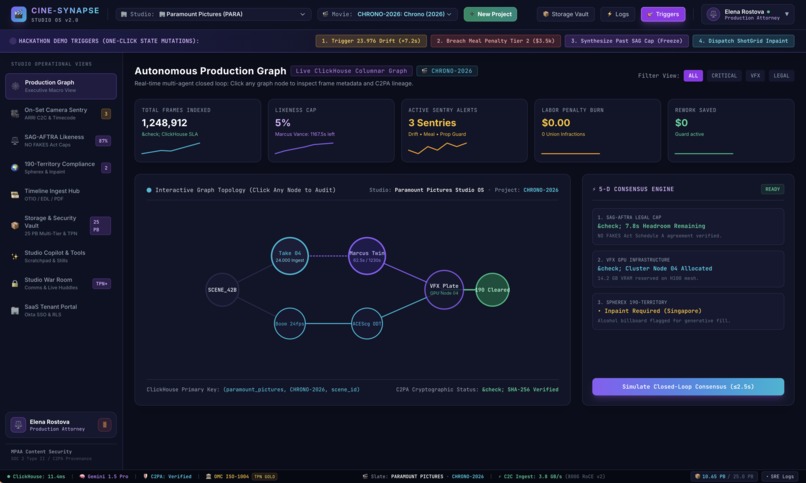
Task: Click the Cine-Synapse clapperboard logo icon
Action: [x=19, y=14]
